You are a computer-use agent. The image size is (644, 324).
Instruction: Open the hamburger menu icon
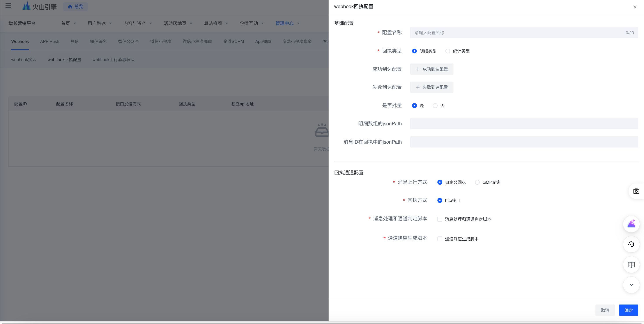tap(8, 6)
